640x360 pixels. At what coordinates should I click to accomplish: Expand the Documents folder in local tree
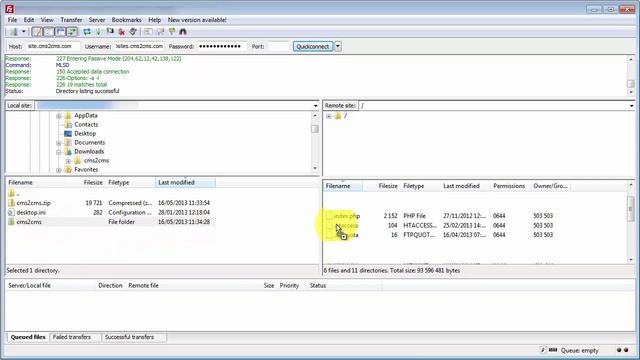pyautogui.click(x=59, y=143)
